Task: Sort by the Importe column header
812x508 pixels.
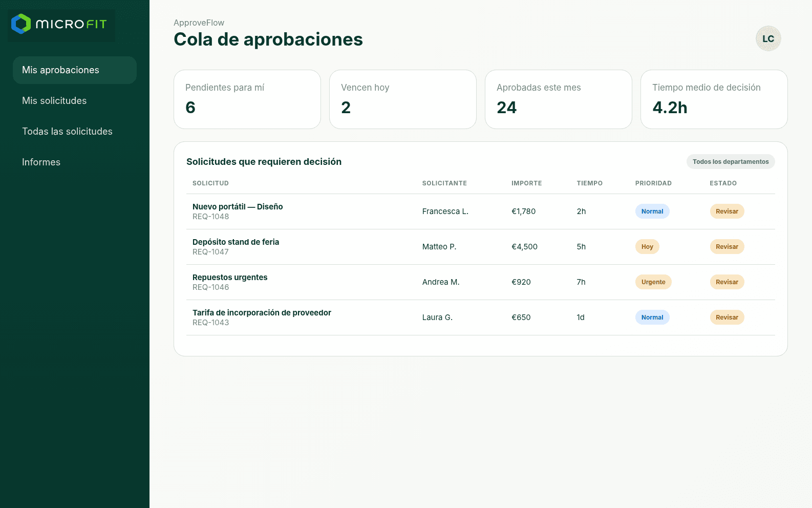Action: coord(526,183)
